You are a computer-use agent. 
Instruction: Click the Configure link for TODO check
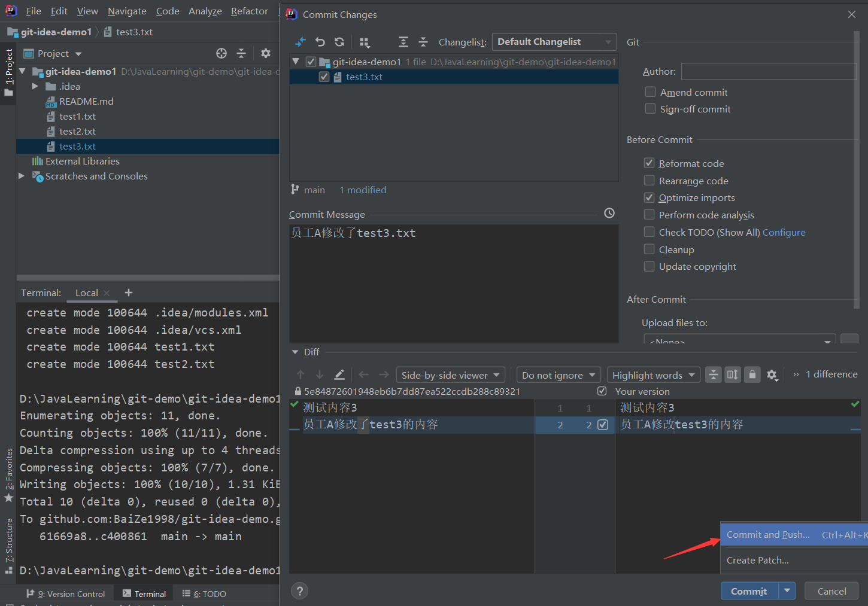coord(784,232)
